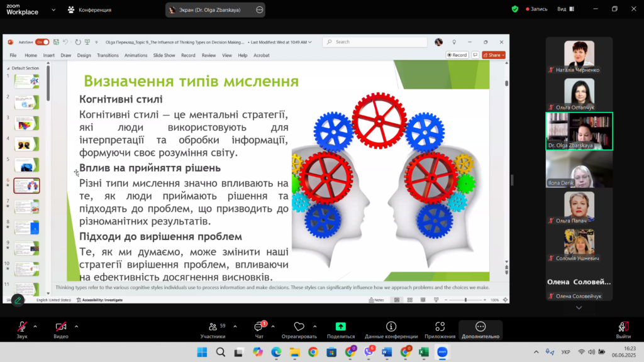Viewport: 644px width, 362px height.
Task: Click the PowerPoint zoom slider handle
Action: (465, 300)
